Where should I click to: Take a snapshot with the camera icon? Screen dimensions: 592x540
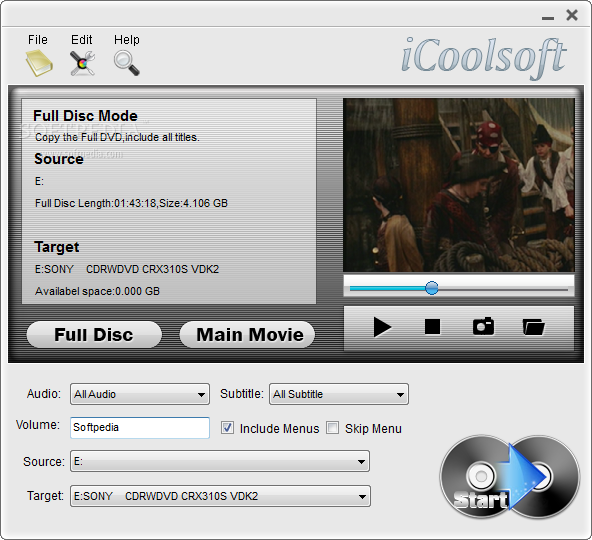point(483,326)
